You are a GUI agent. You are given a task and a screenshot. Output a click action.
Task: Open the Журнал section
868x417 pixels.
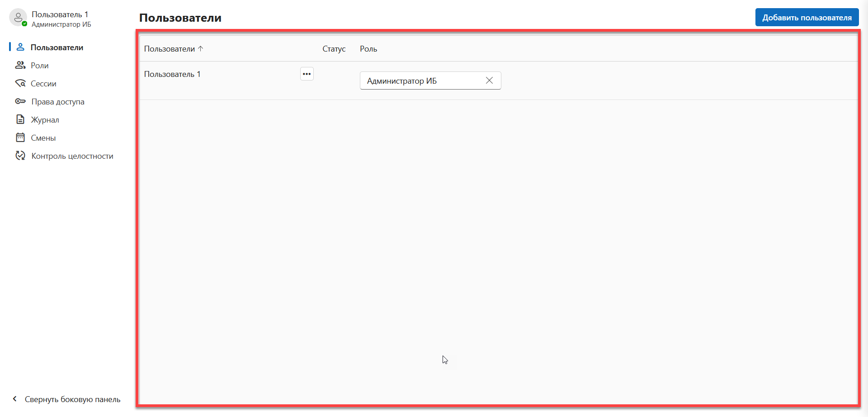pos(45,120)
